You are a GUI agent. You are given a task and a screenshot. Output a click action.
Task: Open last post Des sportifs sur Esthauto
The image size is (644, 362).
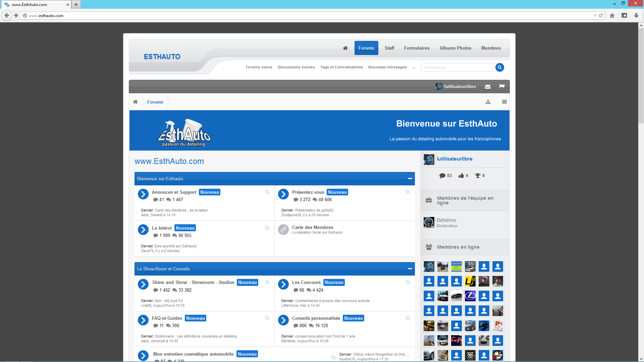(176, 246)
